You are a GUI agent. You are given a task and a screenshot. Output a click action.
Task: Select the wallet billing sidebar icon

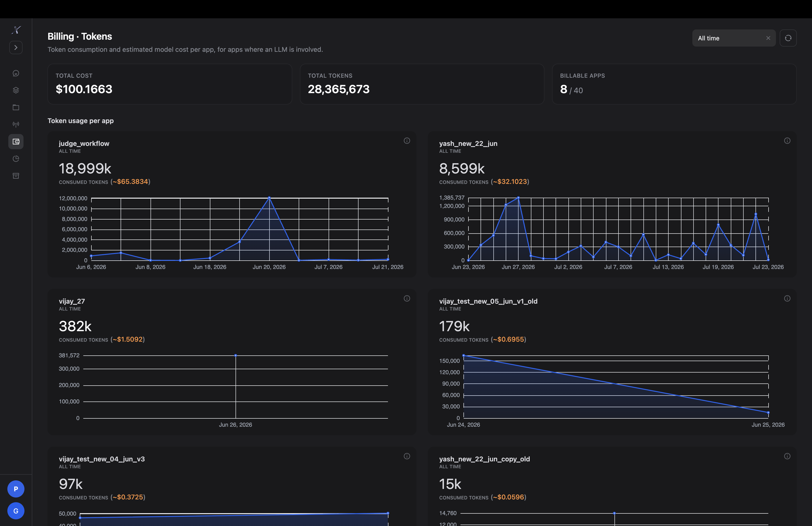coord(16,142)
